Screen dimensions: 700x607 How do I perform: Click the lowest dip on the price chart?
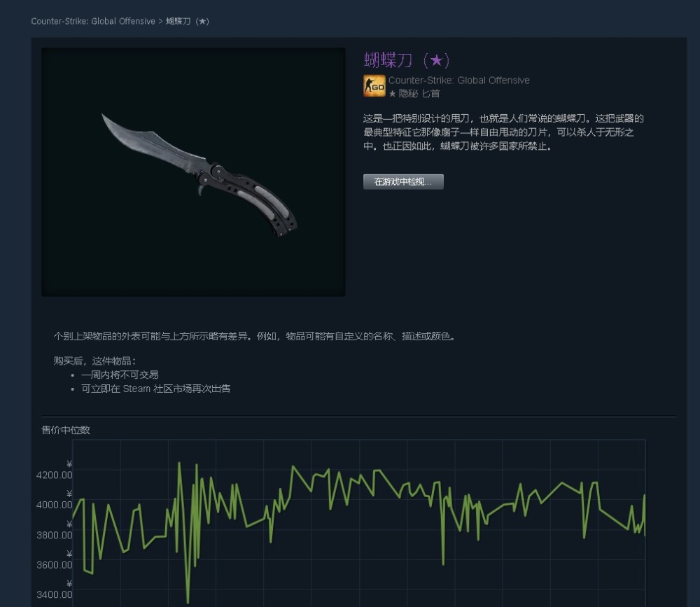point(188,601)
